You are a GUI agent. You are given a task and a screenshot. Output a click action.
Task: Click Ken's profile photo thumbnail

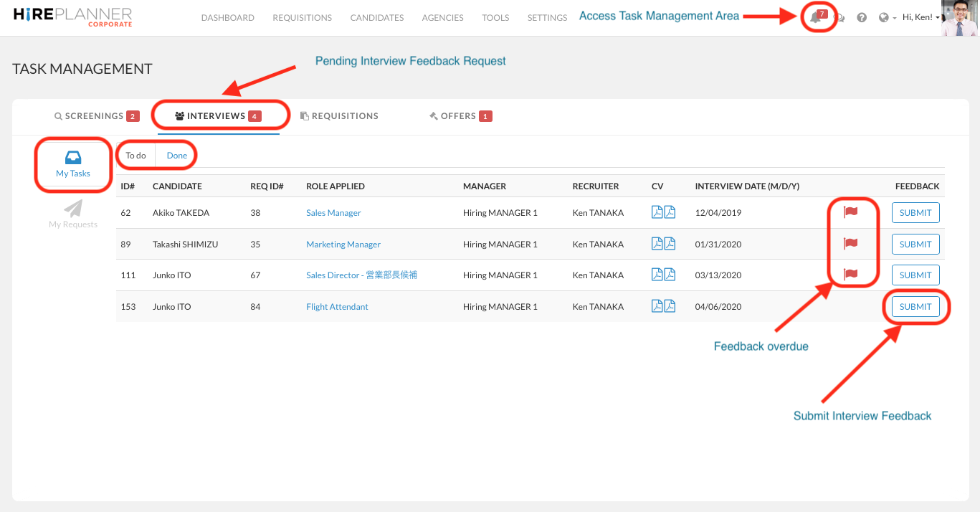point(959,18)
